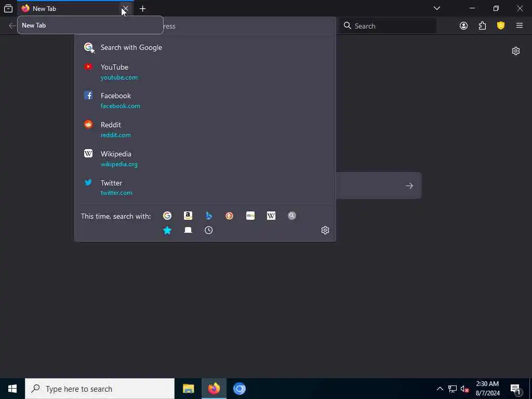Viewport: 532px width, 399px height.
Task: Select the gray magnifier search engine icon
Action: tap(292, 216)
